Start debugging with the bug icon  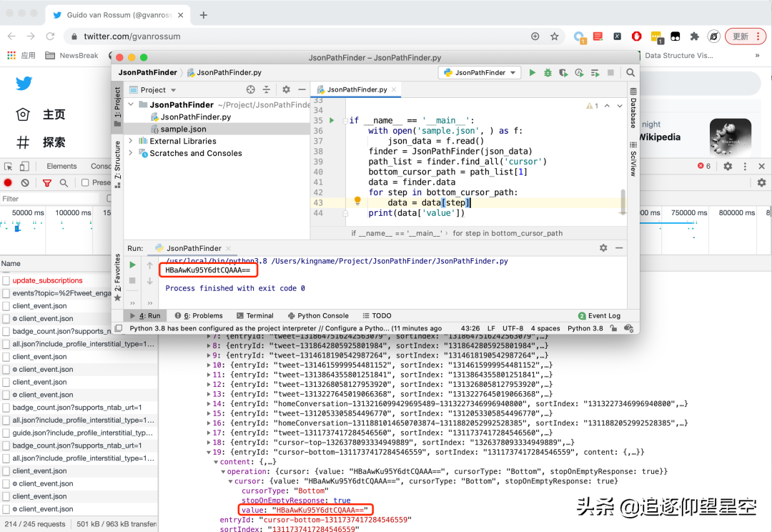(x=548, y=72)
